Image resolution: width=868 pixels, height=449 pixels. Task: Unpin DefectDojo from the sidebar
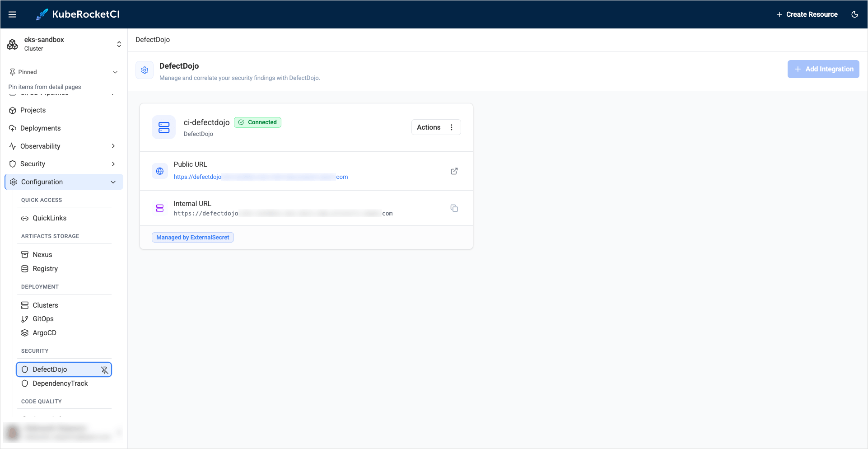coord(104,370)
